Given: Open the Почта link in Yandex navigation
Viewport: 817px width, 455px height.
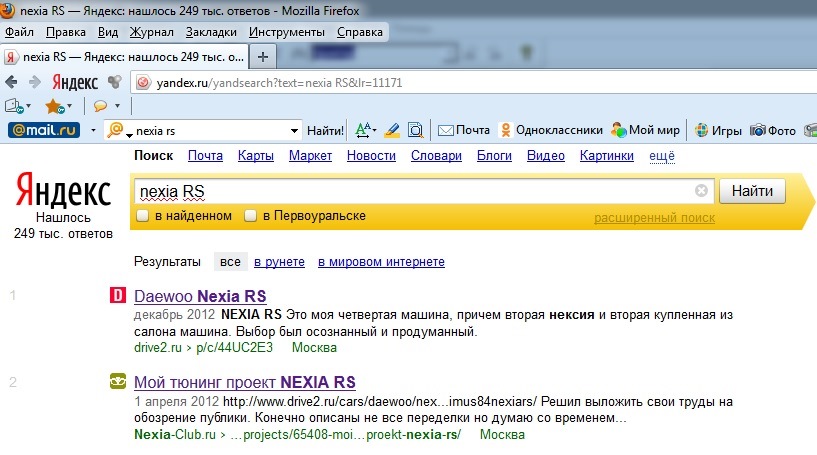Looking at the screenshot, I should click(x=205, y=156).
